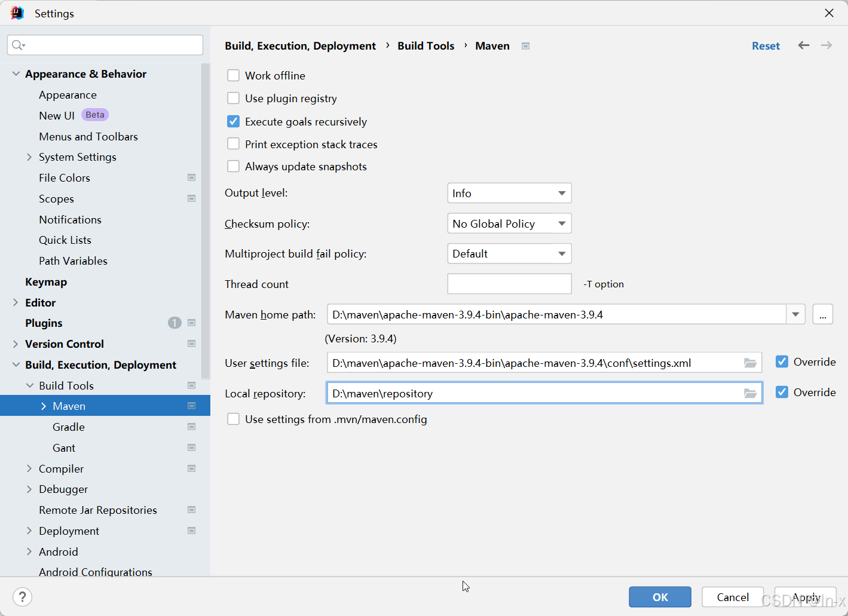Click the project icon in the Maven row
This screenshot has height=616, width=848.
pos(191,406)
